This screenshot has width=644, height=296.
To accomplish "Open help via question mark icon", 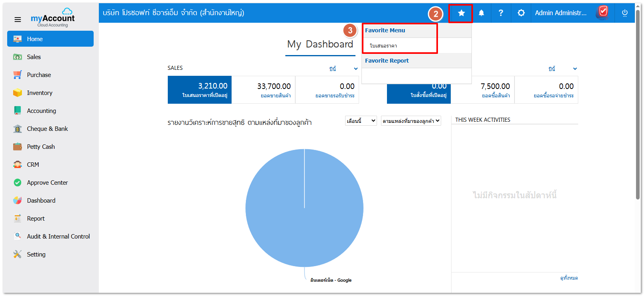I will (x=501, y=13).
